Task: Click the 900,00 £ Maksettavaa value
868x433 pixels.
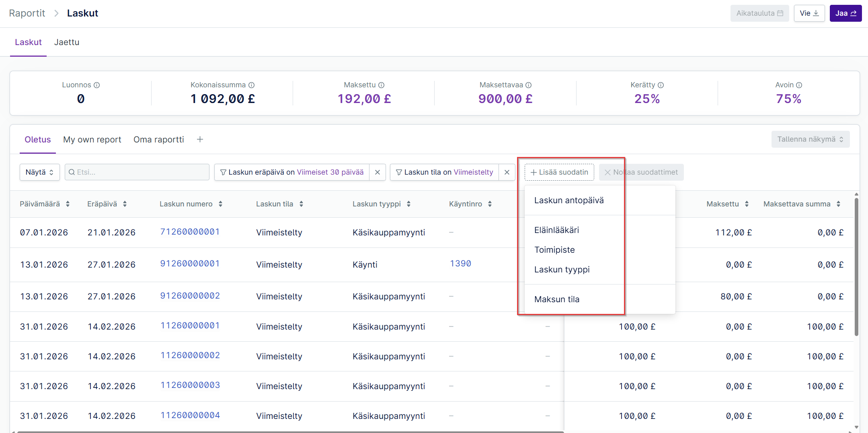Action: [505, 99]
